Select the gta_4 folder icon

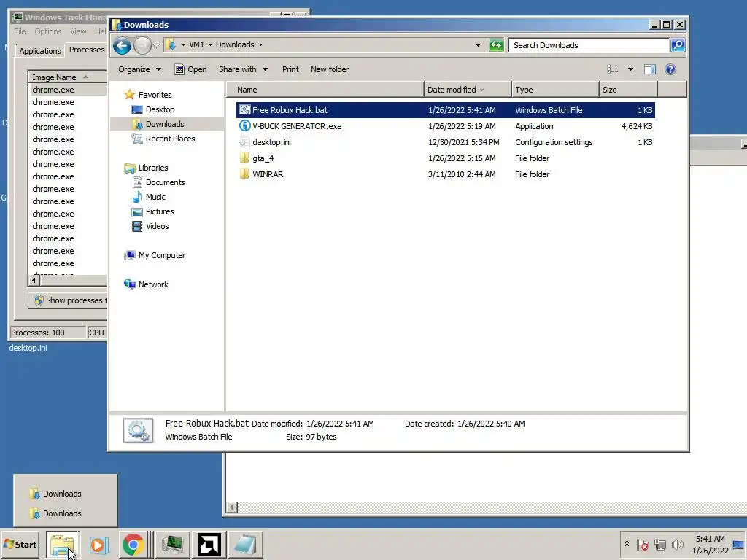(x=244, y=158)
